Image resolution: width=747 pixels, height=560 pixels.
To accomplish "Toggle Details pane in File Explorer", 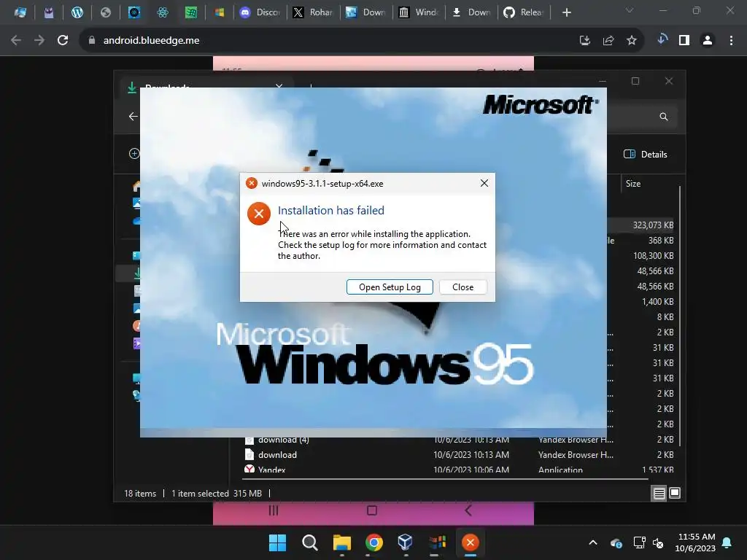I will tap(646, 155).
